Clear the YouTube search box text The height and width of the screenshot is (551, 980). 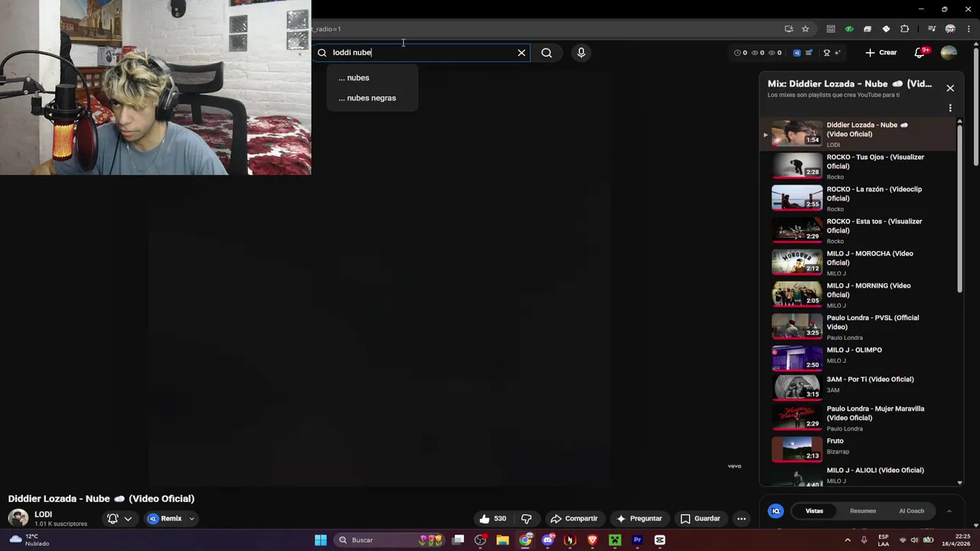(521, 53)
